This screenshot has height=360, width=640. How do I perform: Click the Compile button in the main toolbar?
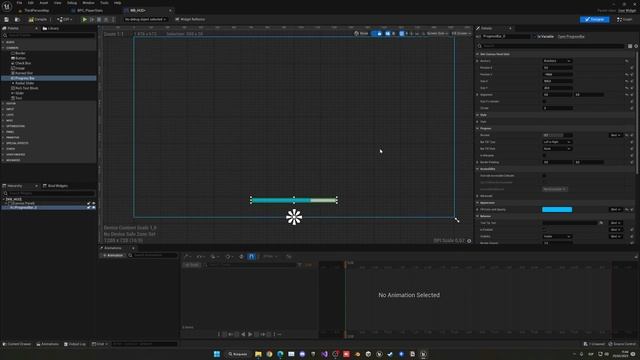(x=38, y=19)
